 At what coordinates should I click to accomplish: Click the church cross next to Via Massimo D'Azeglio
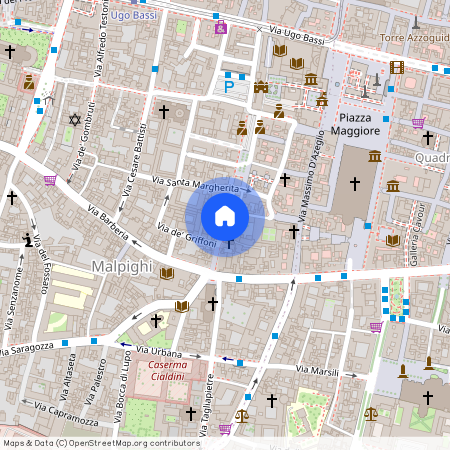[x=294, y=232]
